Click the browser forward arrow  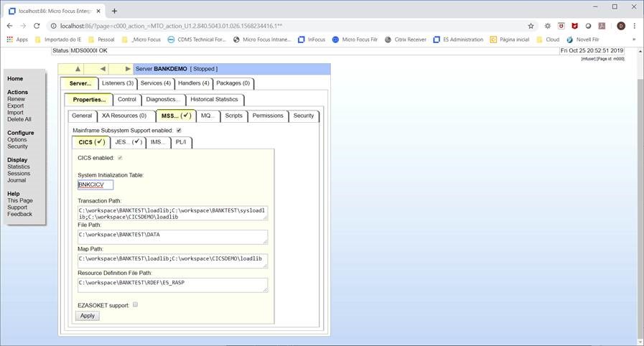pyautogui.click(x=23, y=26)
